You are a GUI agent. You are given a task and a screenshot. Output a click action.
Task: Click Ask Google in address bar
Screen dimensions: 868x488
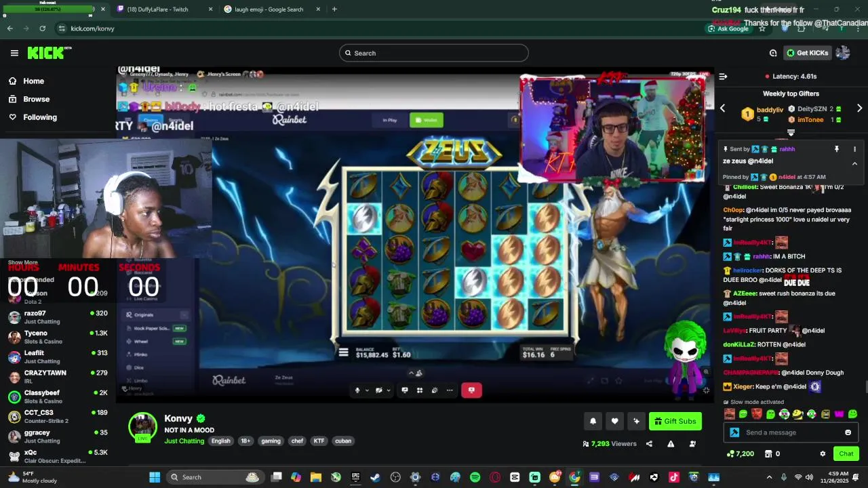click(728, 28)
